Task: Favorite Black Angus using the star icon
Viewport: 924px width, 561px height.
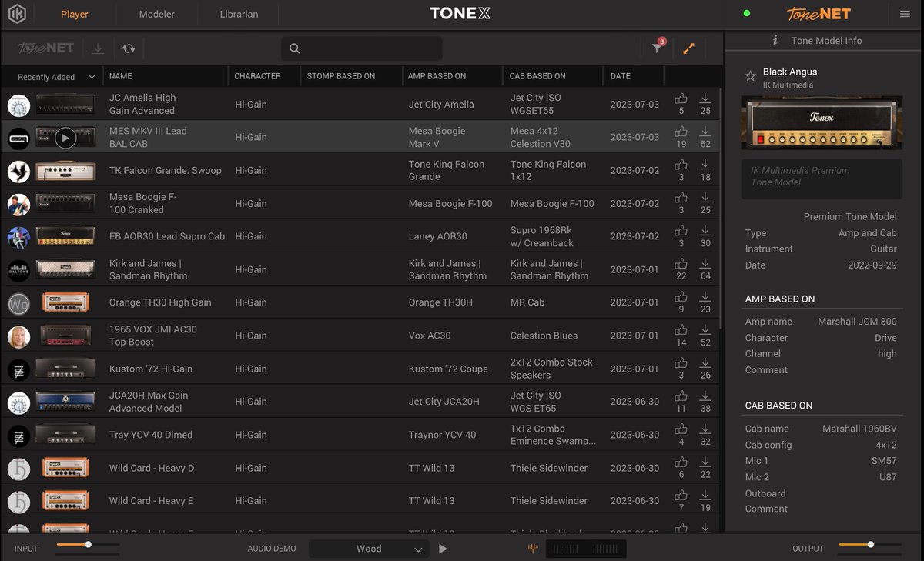Action: pyautogui.click(x=750, y=76)
